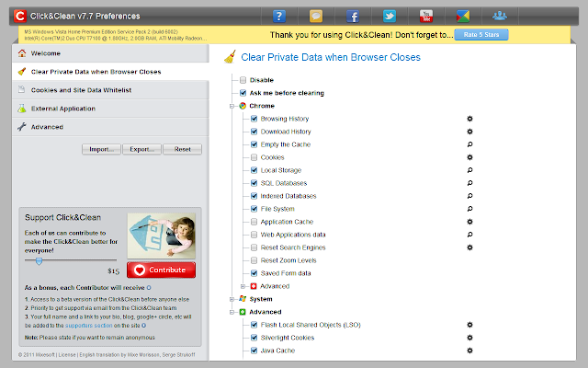Open the YouTube channel icon

coord(426,17)
